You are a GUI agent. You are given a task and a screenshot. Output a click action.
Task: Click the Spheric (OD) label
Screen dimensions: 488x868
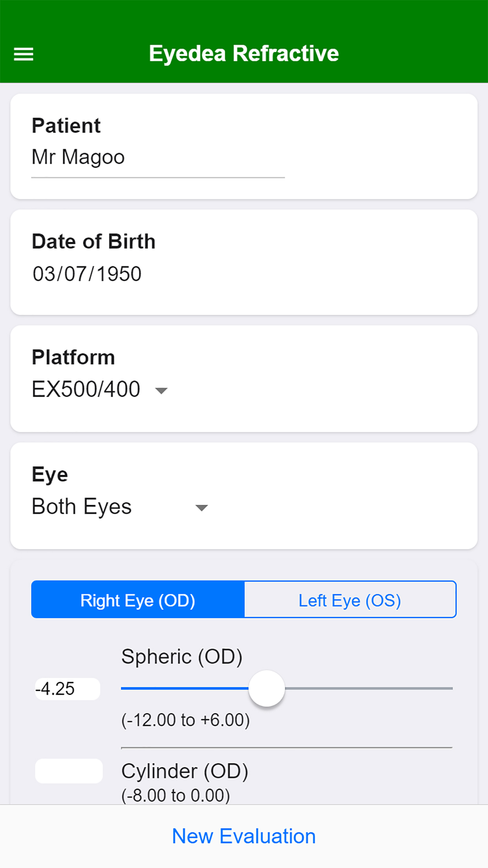[x=182, y=657]
